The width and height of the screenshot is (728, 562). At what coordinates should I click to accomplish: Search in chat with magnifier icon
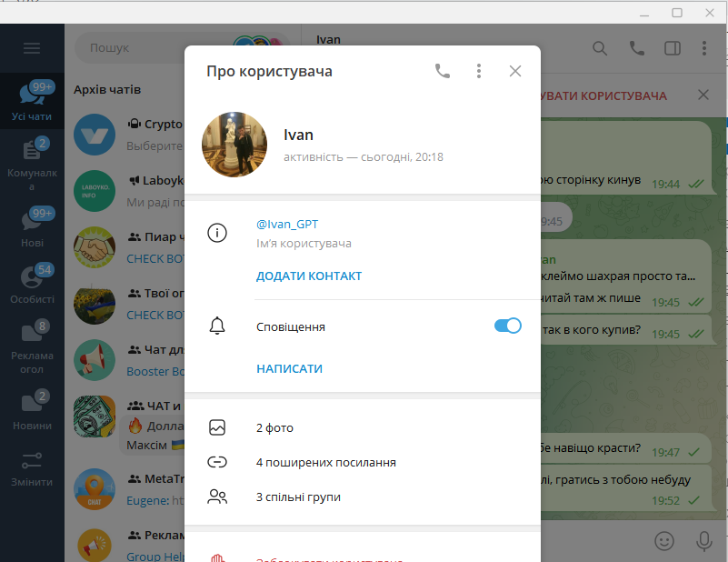[600, 48]
